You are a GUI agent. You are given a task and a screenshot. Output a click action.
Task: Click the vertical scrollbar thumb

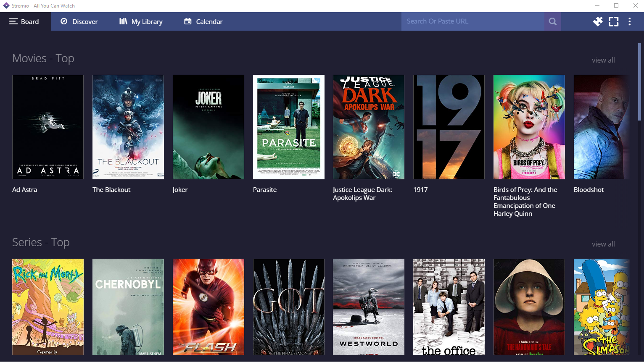coord(639,82)
